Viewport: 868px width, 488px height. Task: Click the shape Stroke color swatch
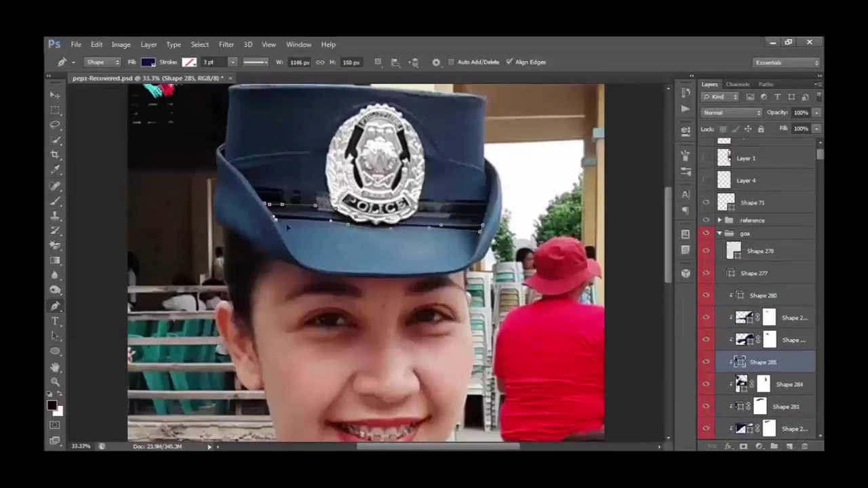189,62
